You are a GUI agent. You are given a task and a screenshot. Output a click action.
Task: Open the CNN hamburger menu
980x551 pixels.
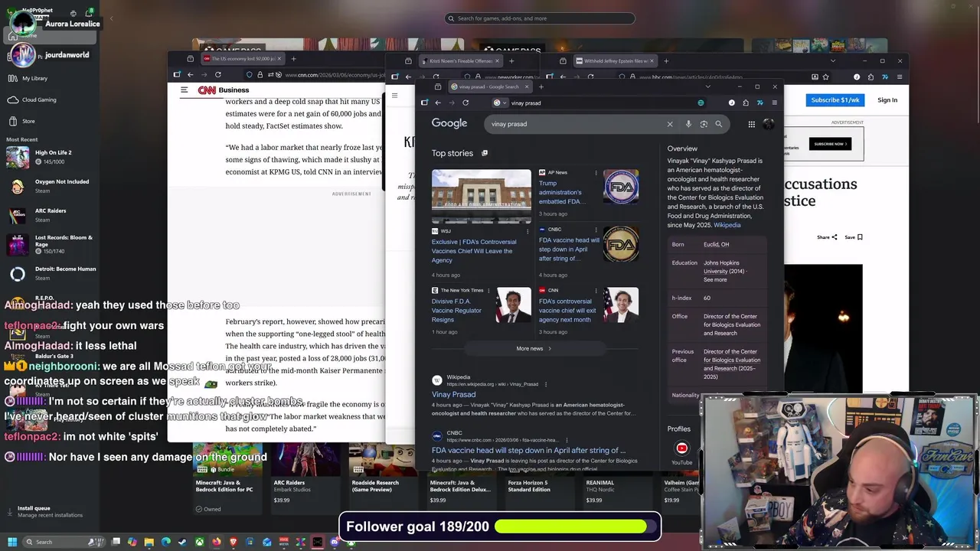pos(185,90)
